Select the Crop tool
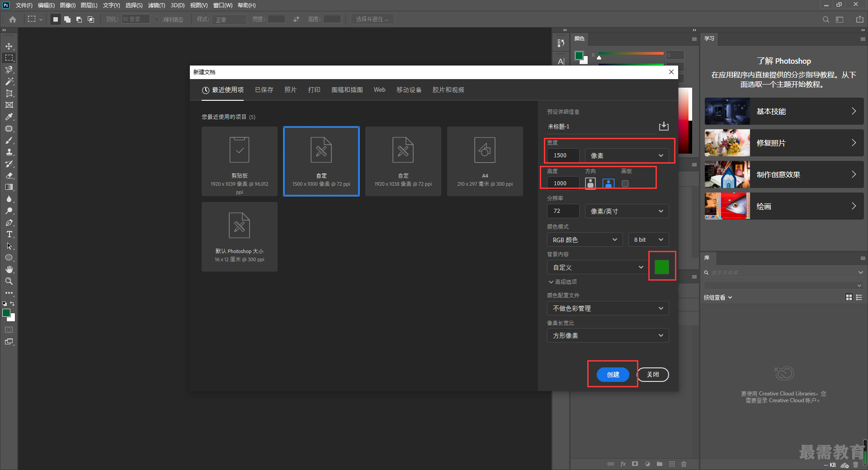Viewport: 868px width, 470px height. [x=9, y=93]
